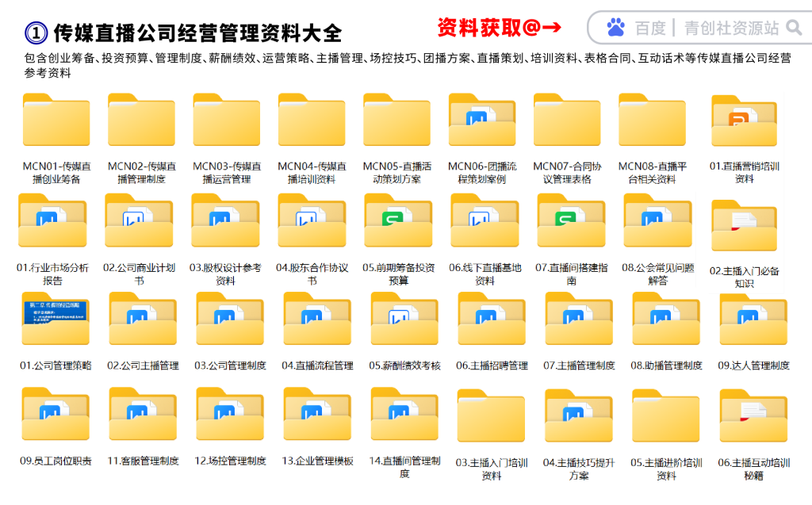The width and height of the screenshot is (812, 505).
Task: Open the MCN08-直播平台相关资料 folder
Action: pyautogui.click(x=652, y=121)
